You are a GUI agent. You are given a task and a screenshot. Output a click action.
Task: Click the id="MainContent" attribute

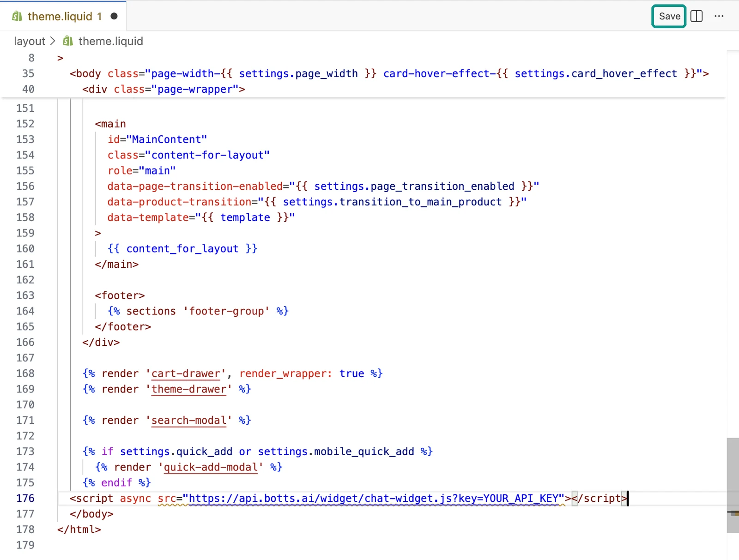[x=157, y=139]
